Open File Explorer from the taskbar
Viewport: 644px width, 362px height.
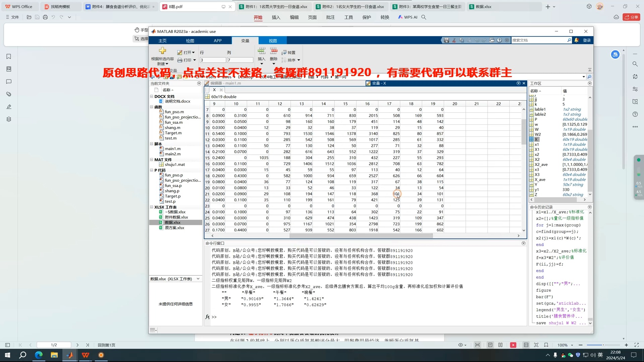(54, 355)
